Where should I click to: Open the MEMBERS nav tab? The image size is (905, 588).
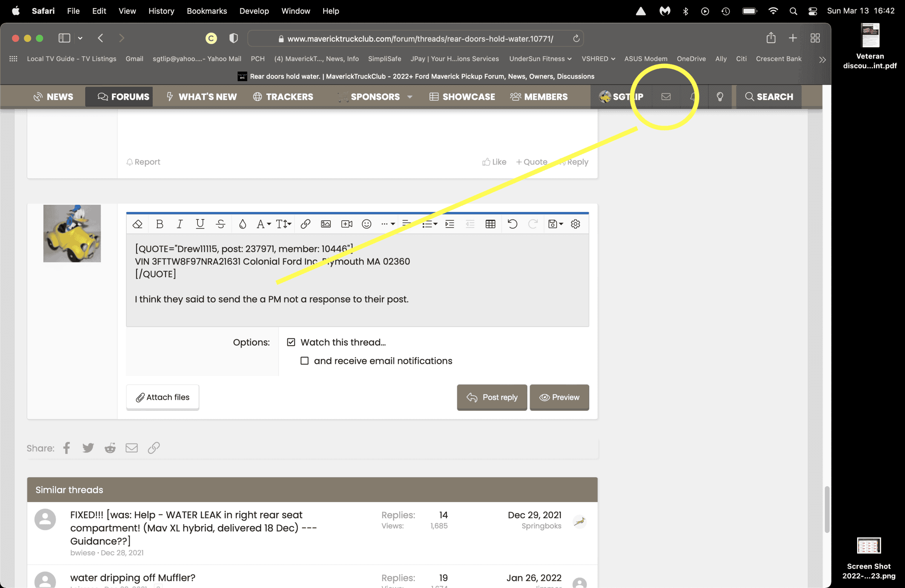click(539, 97)
